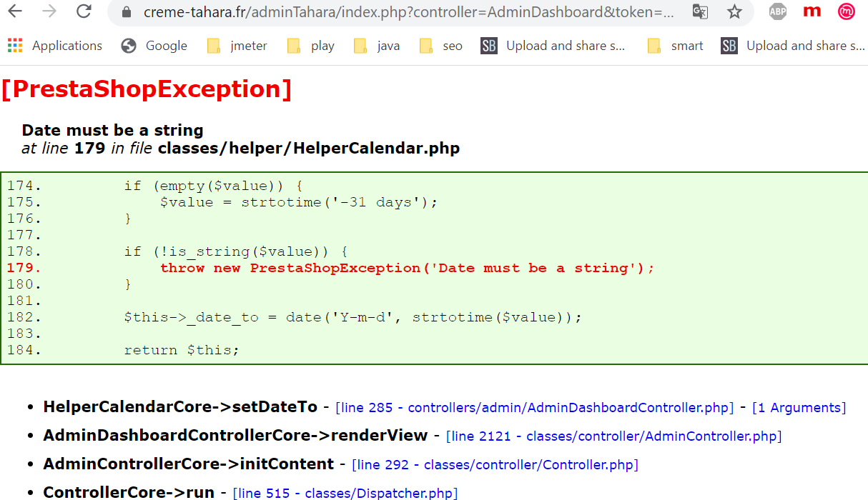The height and width of the screenshot is (500, 868).
Task: Click 'AdminControllerCore->initContent' stack entry
Action: (x=188, y=464)
